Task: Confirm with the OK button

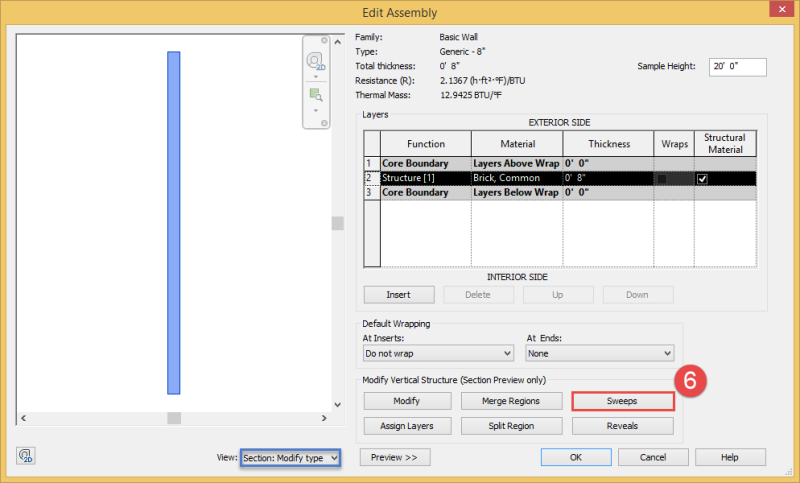Action: coord(575,457)
